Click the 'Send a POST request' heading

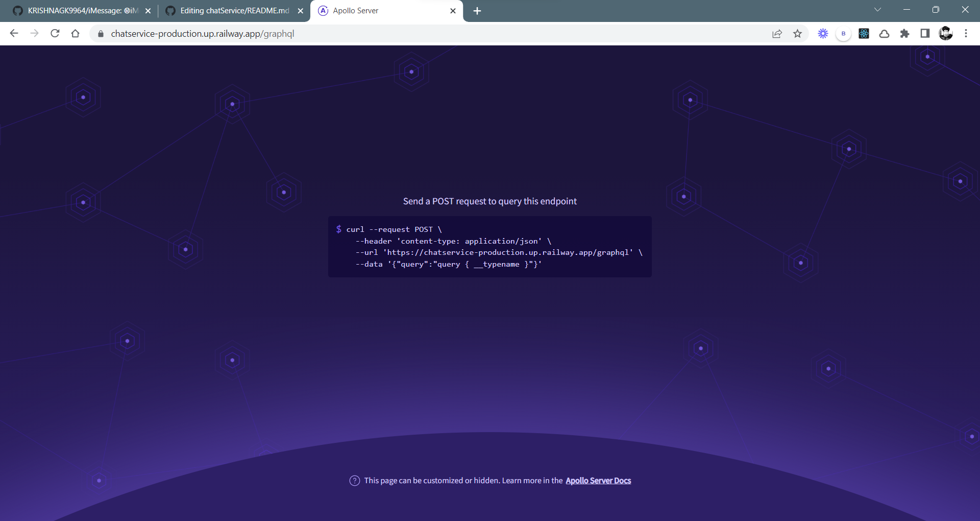(x=490, y=201)
